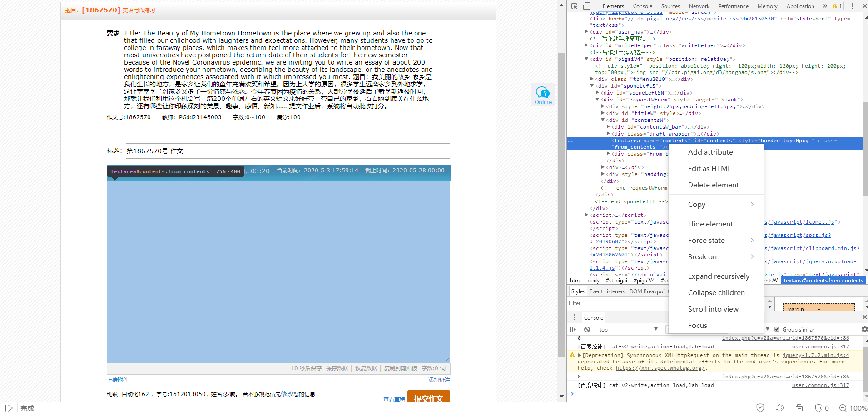The width and height of the screenshot is (868, 412).
Task: Open console settings gear
Action: (864, 329)
